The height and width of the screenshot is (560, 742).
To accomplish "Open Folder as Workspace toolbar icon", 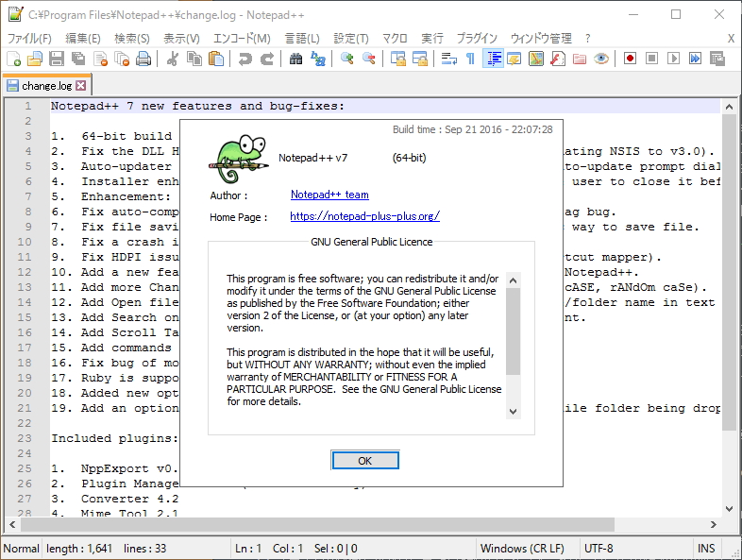I will 580,59.
